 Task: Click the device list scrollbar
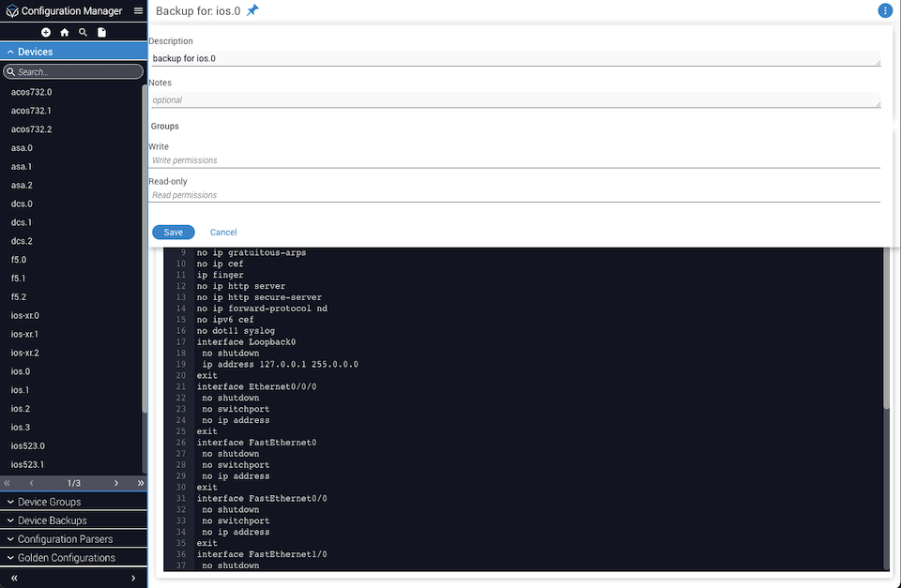(x=145, y=249)
